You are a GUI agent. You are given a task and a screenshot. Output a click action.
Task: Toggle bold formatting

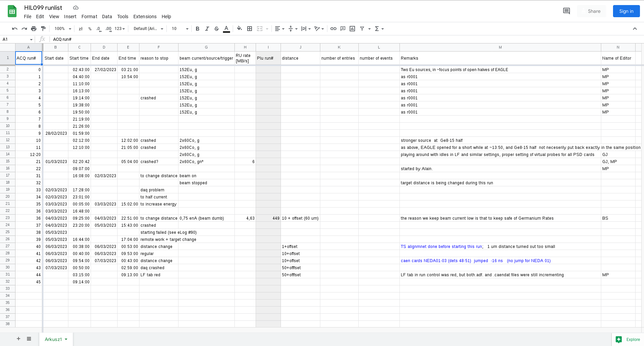[197, 29]
